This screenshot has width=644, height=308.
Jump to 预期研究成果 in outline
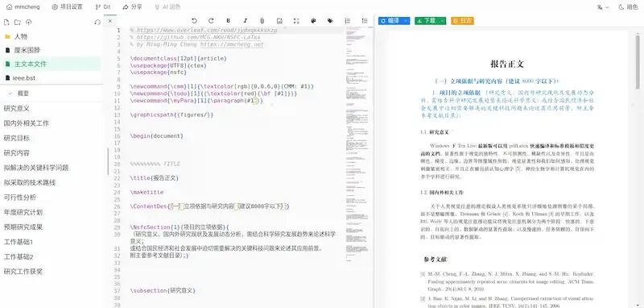coord(23,227)
